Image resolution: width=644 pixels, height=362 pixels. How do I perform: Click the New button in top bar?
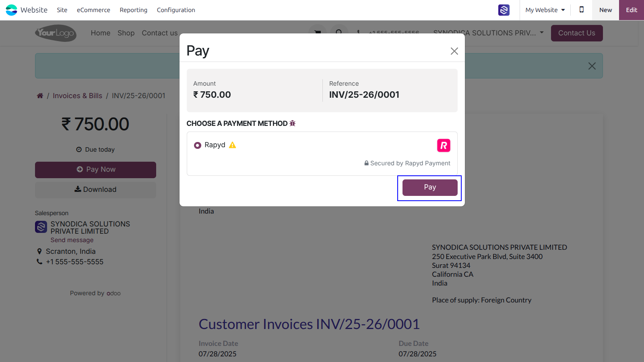pos(605,10)
